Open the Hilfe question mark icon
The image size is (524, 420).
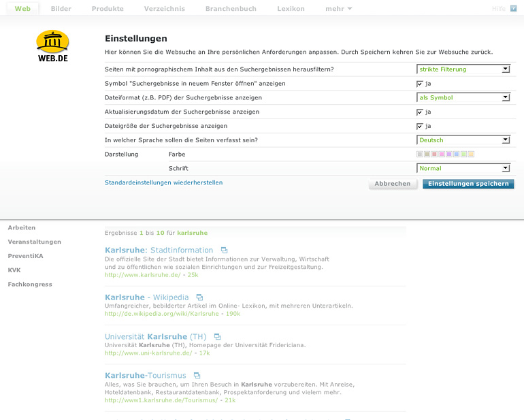[513, 8]
